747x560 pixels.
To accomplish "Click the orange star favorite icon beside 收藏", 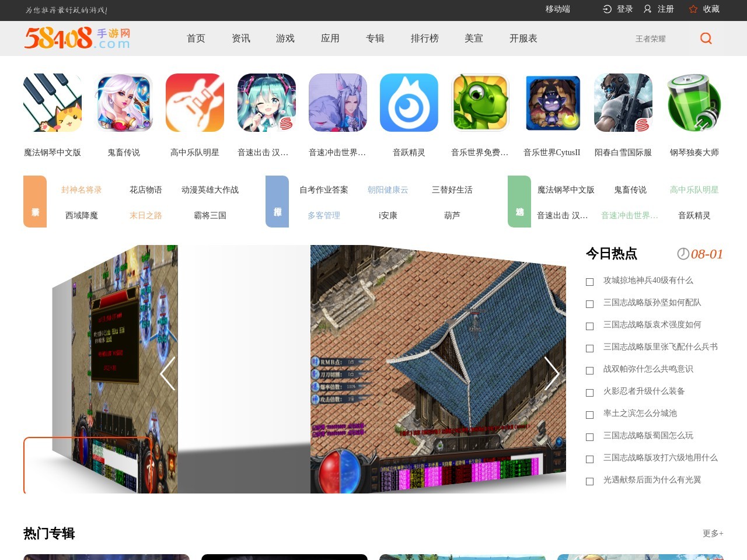I will point(692,9).
